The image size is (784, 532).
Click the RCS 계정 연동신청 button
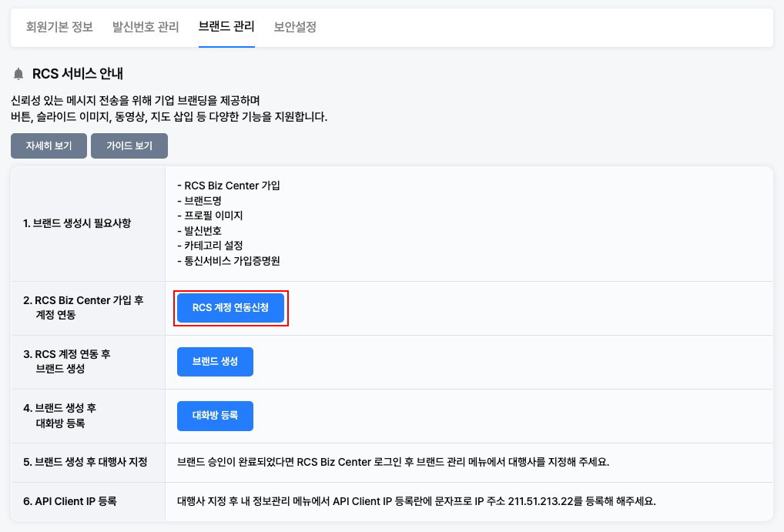231,308
